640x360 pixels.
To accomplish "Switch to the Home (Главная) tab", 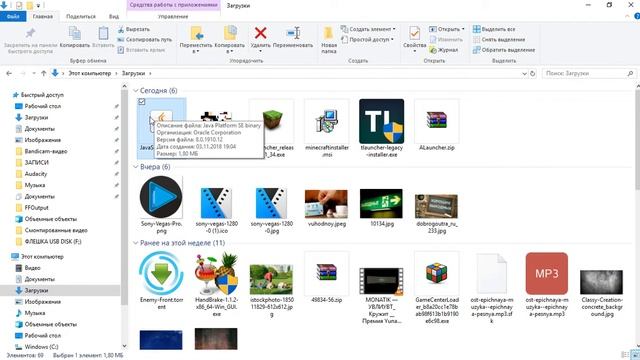I will click(x=43, y=17).
